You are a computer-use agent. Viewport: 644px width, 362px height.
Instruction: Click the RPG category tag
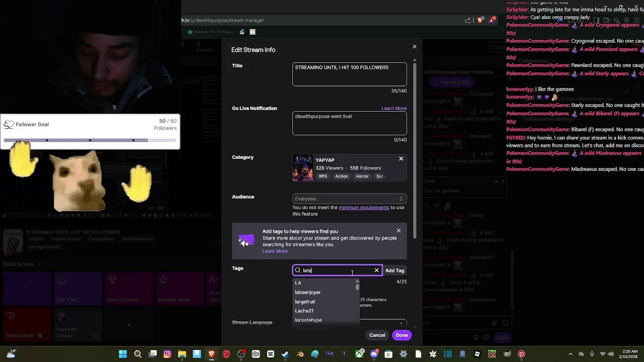coord(323,176)
